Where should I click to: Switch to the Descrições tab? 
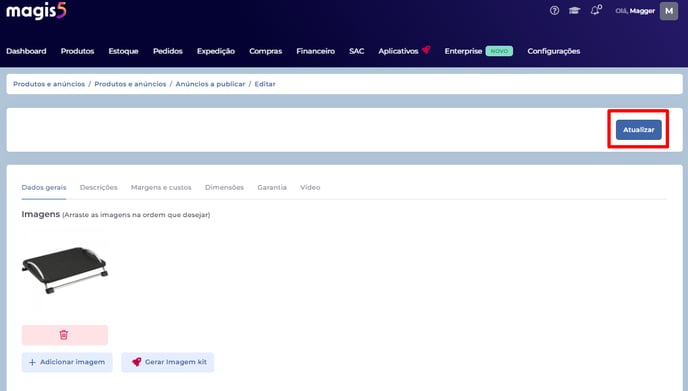coord(98,187)
